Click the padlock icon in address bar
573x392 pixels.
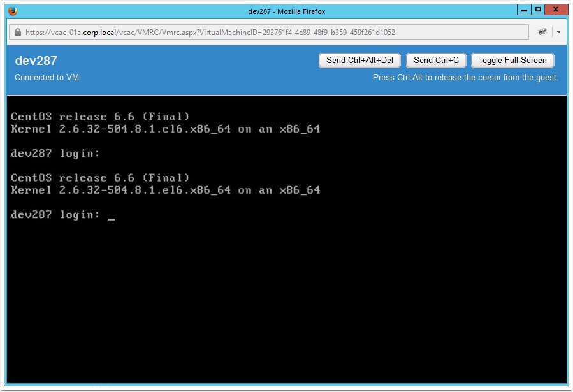point(18,32)
